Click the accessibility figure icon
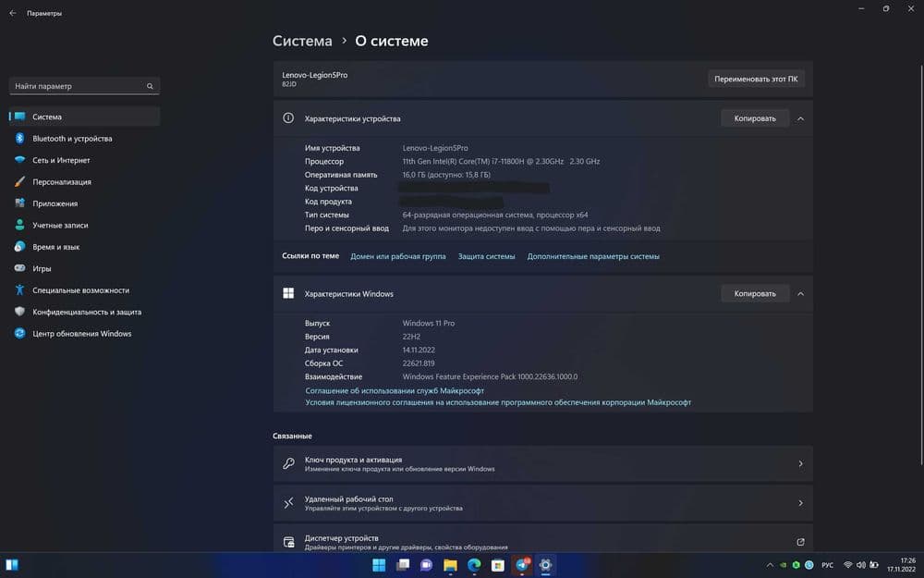924x578 pixels. click(x=19, y=289)
